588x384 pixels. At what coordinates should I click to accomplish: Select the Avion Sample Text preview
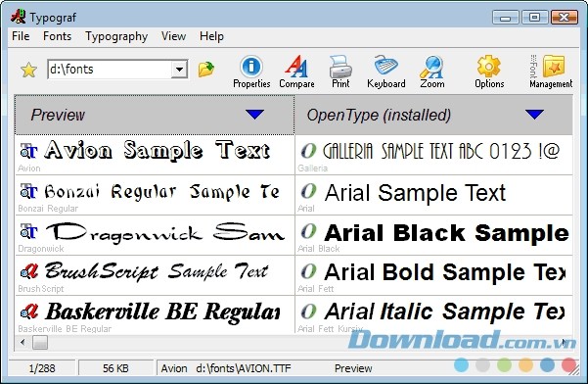[x=155, y=155]
